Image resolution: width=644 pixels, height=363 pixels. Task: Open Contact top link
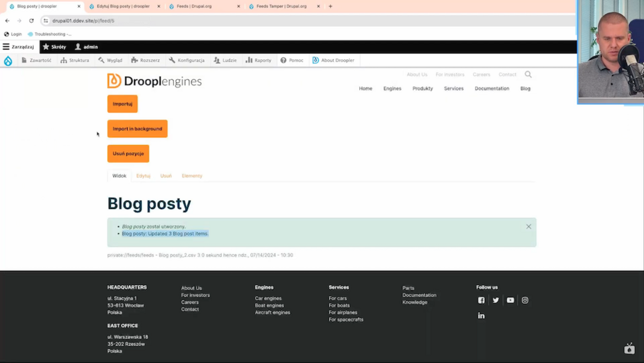tap(507, 75)
